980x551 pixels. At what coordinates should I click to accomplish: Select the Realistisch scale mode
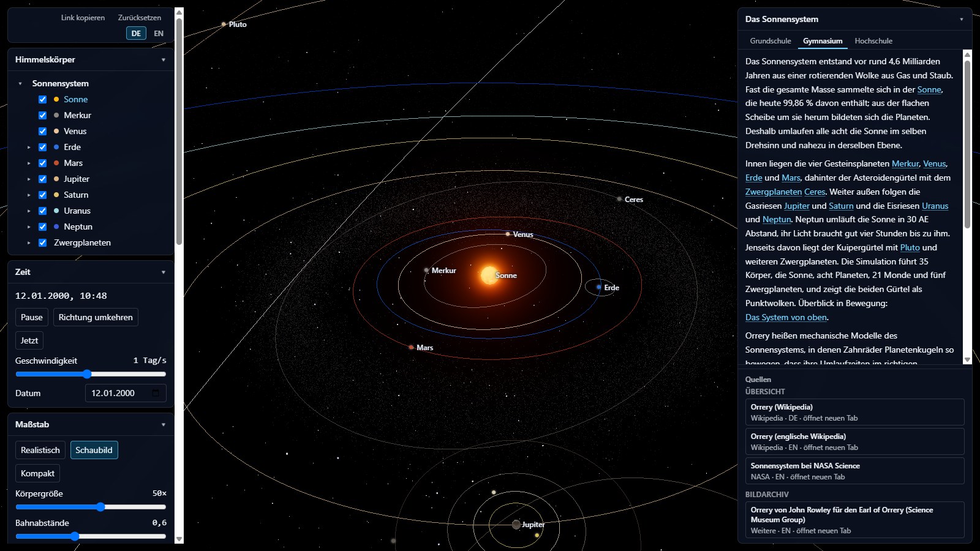tap(40, 450)
